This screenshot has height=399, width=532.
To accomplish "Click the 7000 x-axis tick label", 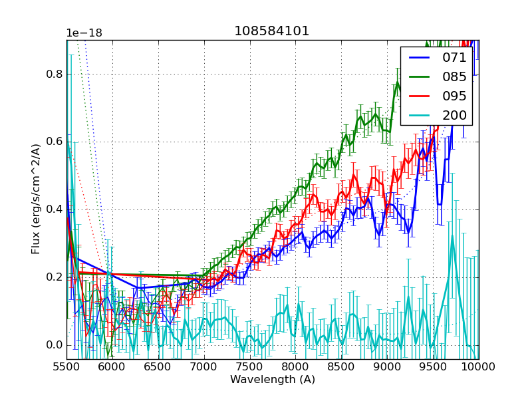I will pyautogui.click(x=203, y=367).
